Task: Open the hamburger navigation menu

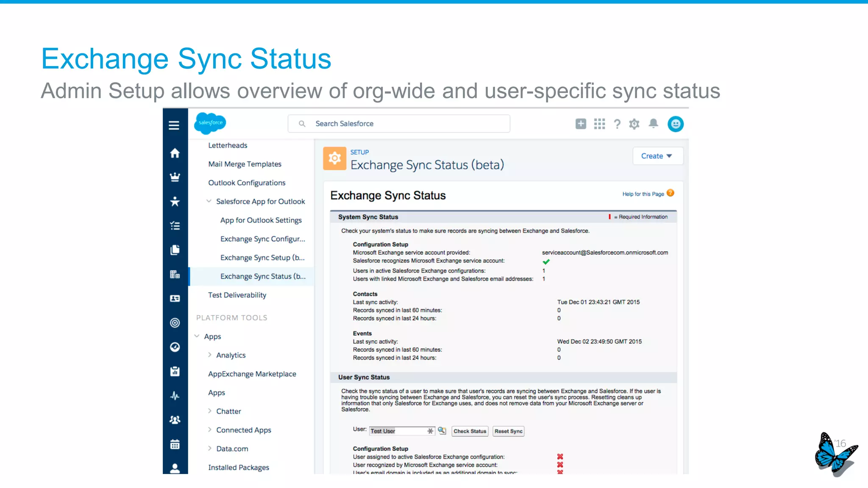Action: pyautogui.click(x=174, y=125)
